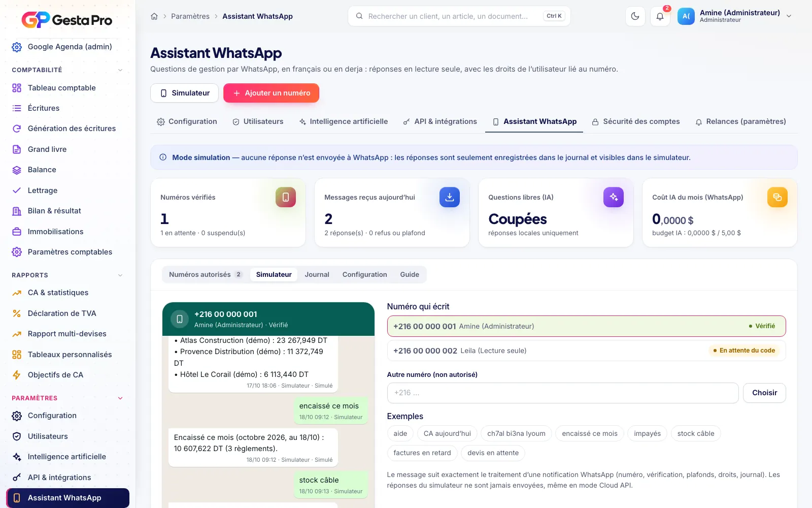Pick the 'factures en retard' example chip
Viewport: 812px width, 508px height.
[x=422, y=453]
